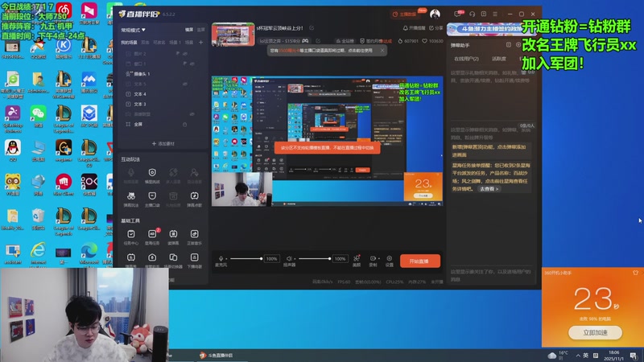Edit the stream title with the pencil icon
The height and width of the screenshot is (362, 644).
[312, 28]
